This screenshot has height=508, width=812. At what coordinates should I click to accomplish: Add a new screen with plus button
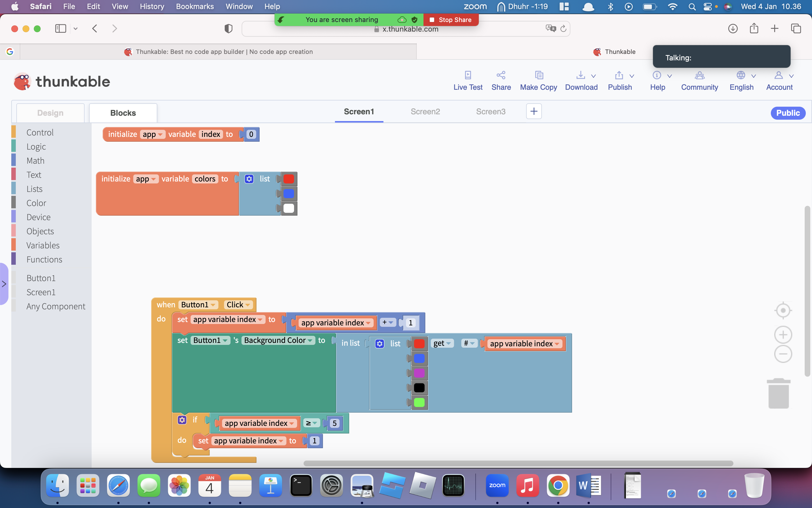tap(533, 111)
